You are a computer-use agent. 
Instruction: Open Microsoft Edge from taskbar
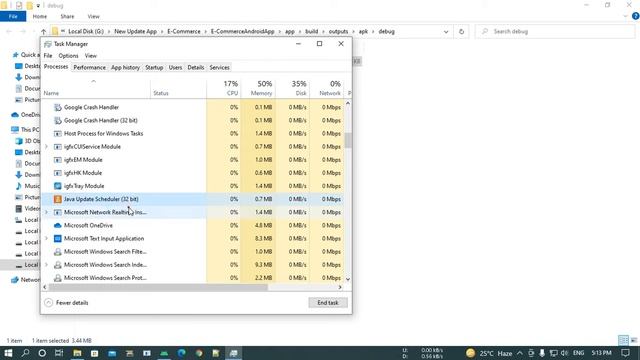pyautogui.click(x=182, y=353)
